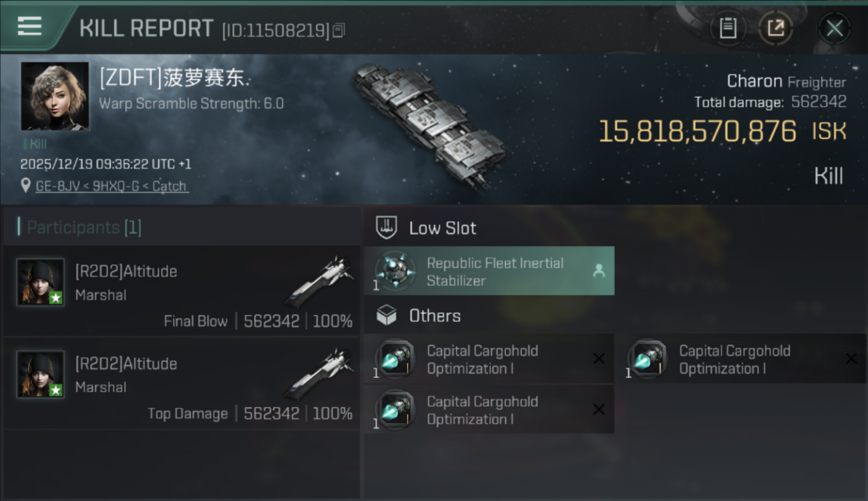Copy the kill report ID number
868x501 pixels.
[x=339, y=30]
